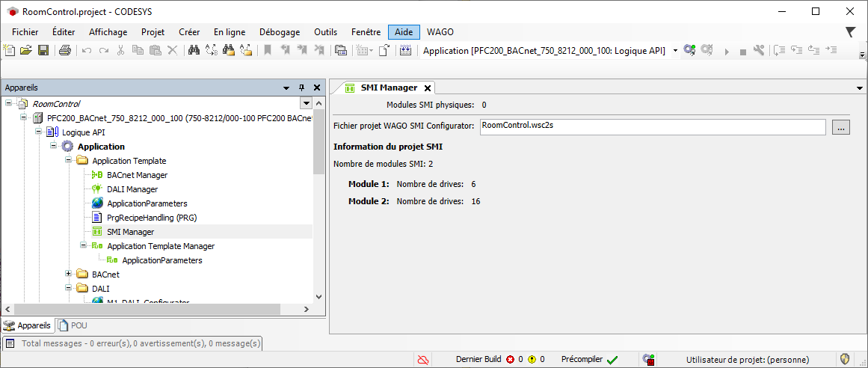Collapse the Application Template folder
868x368 pixels.
tap(69, 161)
